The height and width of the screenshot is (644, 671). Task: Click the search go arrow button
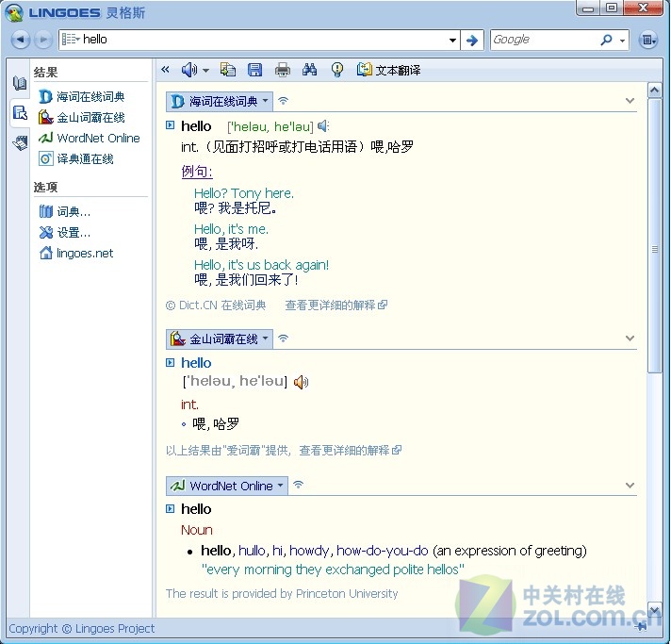pos(472,41)
